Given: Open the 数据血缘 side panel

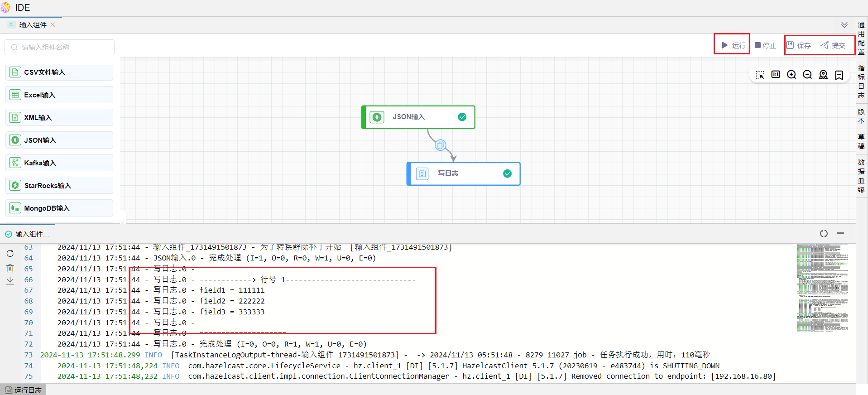Looking at the screenshot, I should click(861, 176).
